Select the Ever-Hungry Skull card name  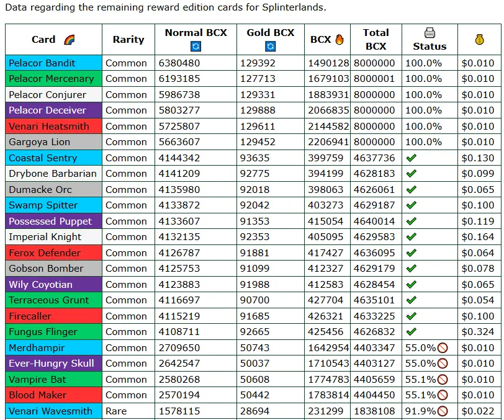point(51,364)
